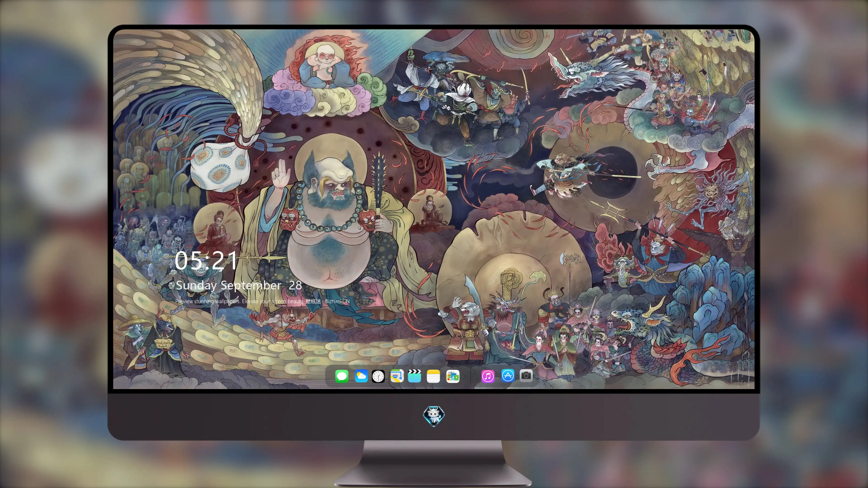This screenshot has width=868, height=488.
Task: Click the 05:21 clock display
Action: click(x=206, y=260)
